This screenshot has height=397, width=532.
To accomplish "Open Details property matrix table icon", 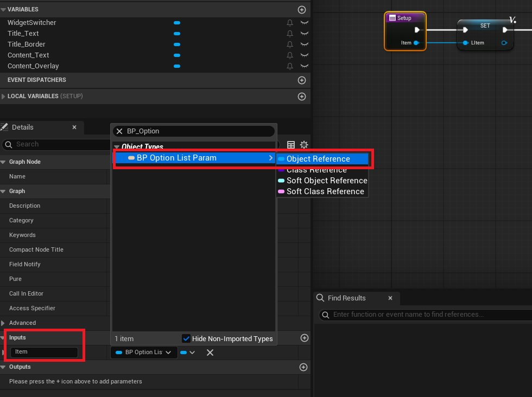I will 291,145.
